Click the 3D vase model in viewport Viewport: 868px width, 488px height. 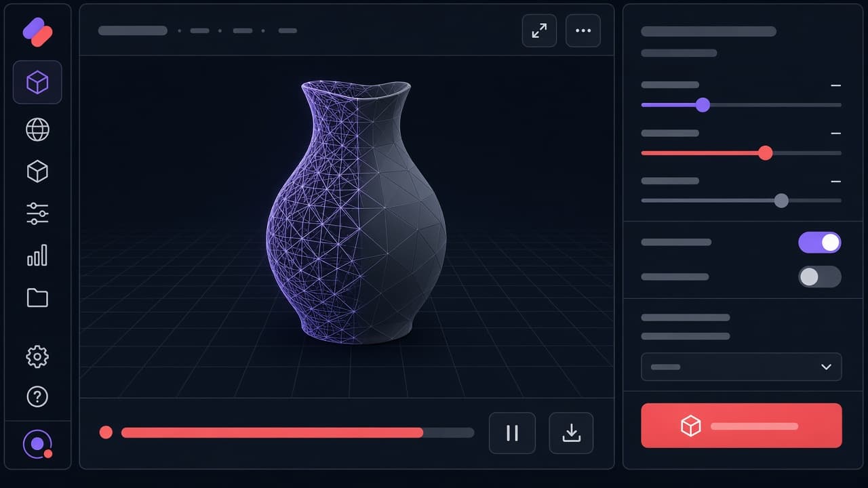357,211
